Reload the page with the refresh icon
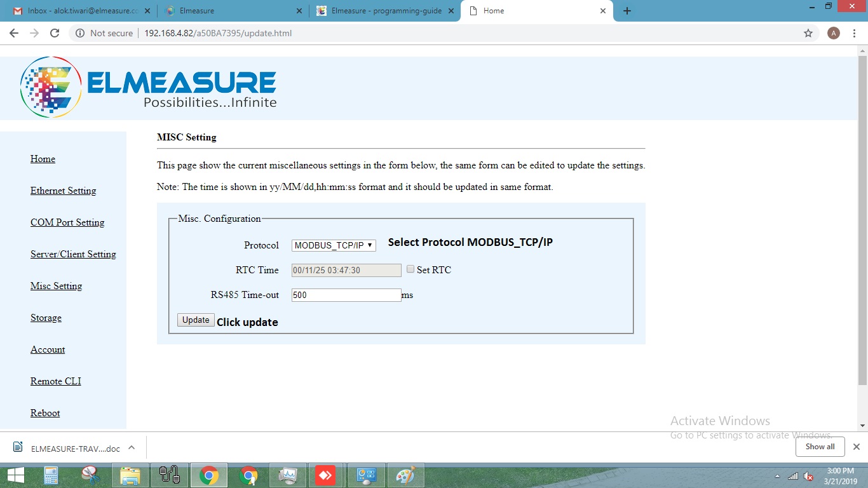868x488 pixels. coord(55,33)
